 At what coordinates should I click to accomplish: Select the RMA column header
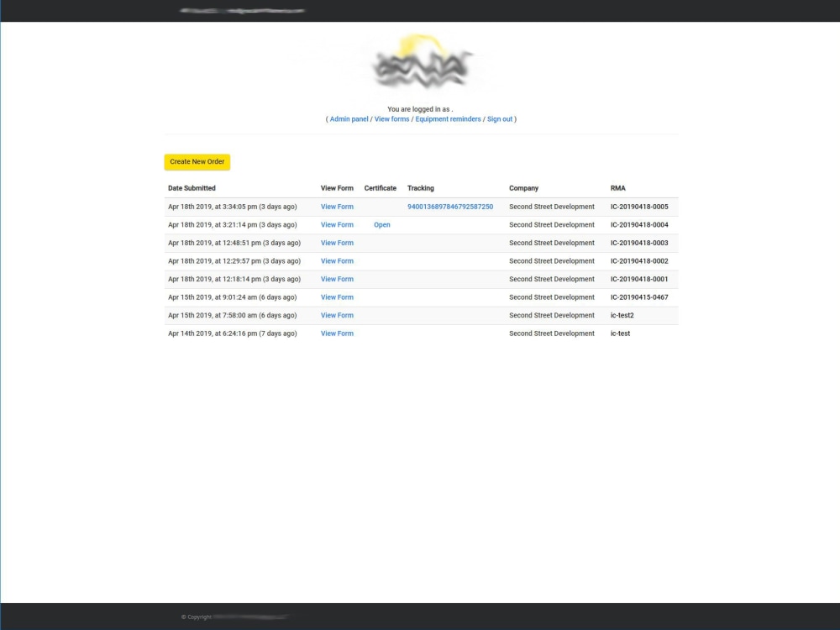tap(617, 188)
